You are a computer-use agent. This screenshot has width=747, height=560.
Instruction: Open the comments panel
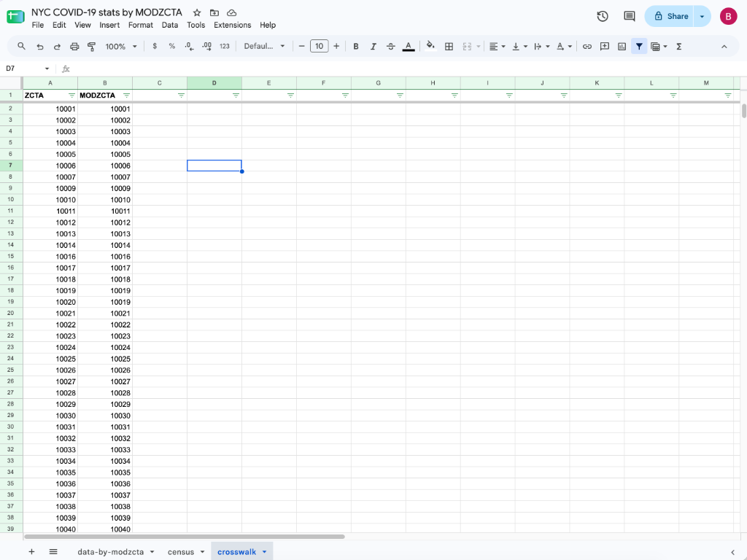pos(630,16)
